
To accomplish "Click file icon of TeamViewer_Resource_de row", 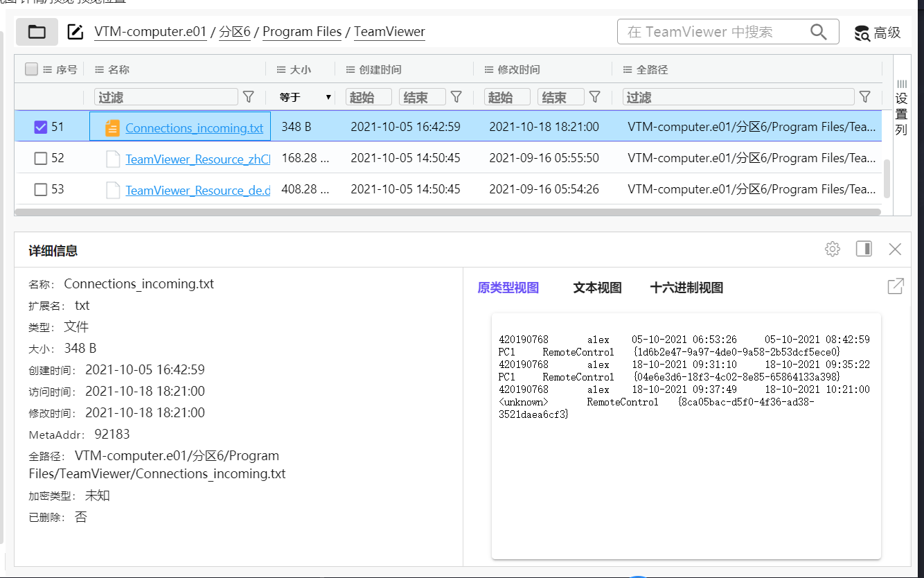I will point(112,190).
